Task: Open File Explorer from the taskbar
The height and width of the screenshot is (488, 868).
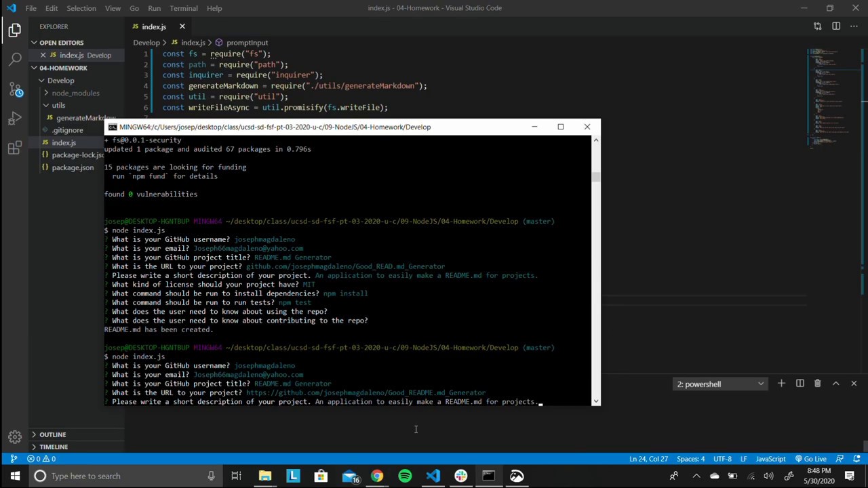Action: point(265,476)
